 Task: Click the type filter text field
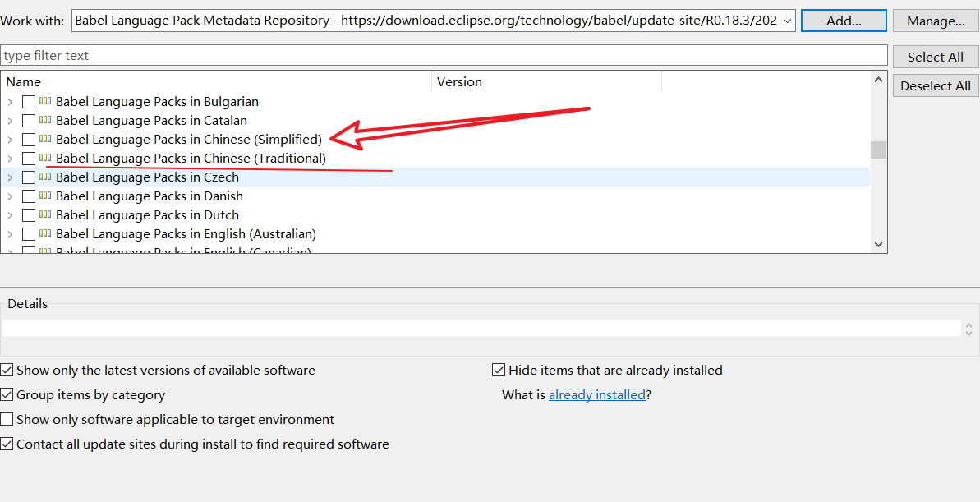coord(444,56)
